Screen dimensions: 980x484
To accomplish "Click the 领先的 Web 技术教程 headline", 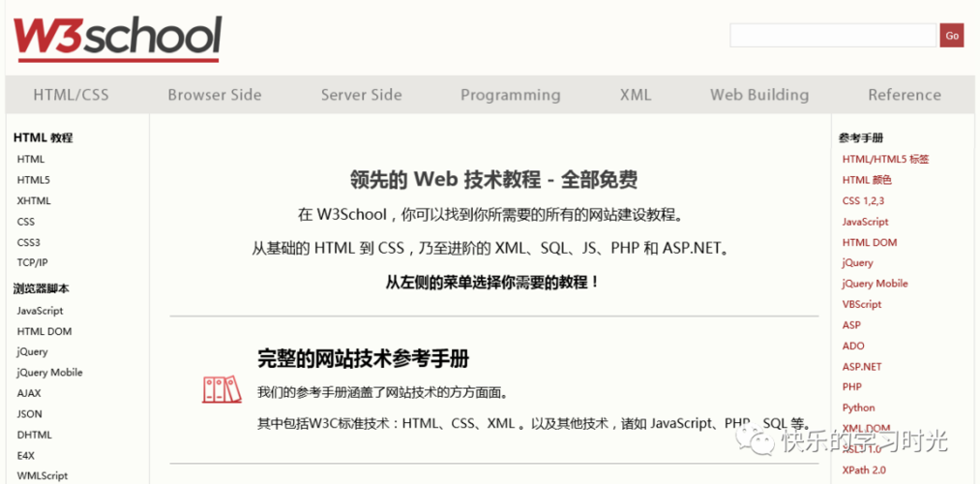I will click(x=493, y=180).
